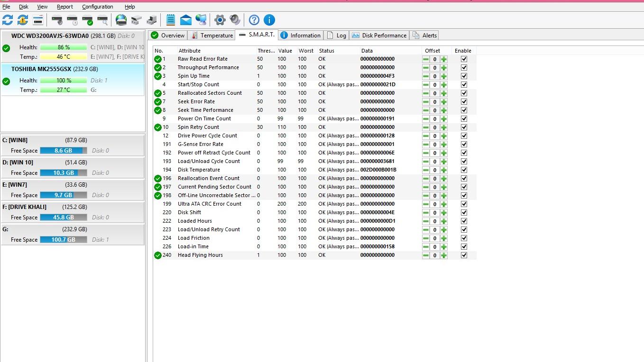Open the blue notepad report icon
Screen dimensions: 644x362
(171, 20)
